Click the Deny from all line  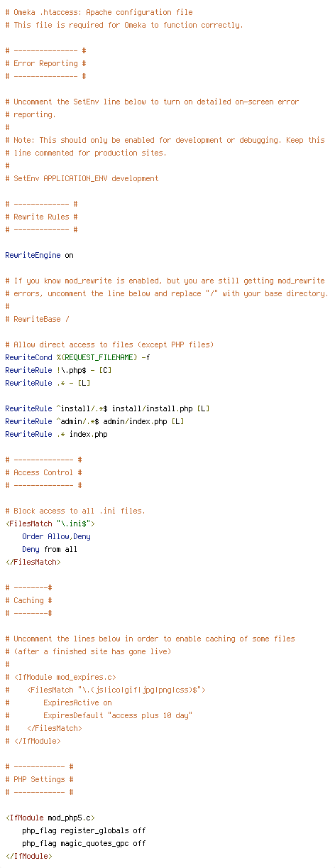coord(50,549)
